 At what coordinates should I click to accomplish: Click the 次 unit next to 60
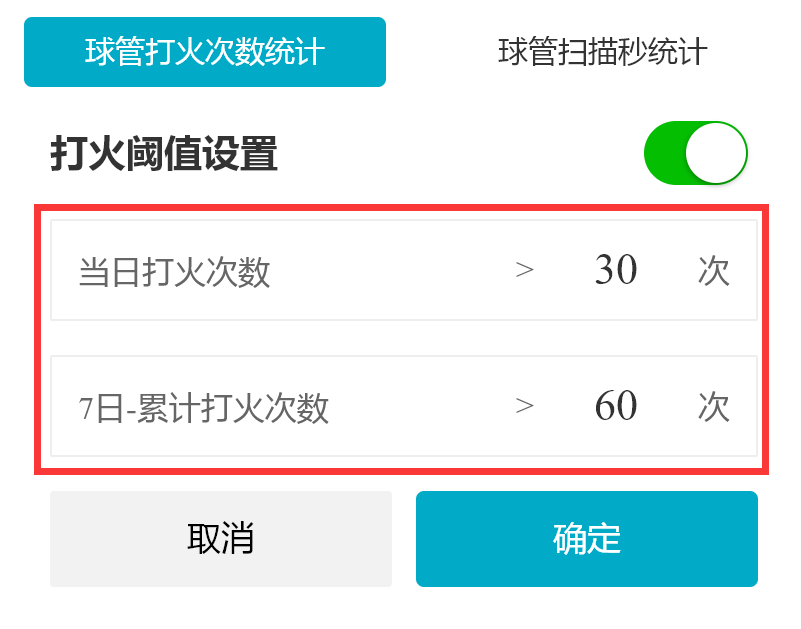pos(713,407)
